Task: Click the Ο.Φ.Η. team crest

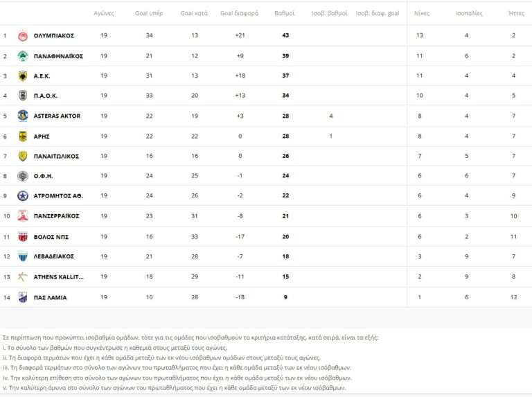Action: (x=22, y=176)
